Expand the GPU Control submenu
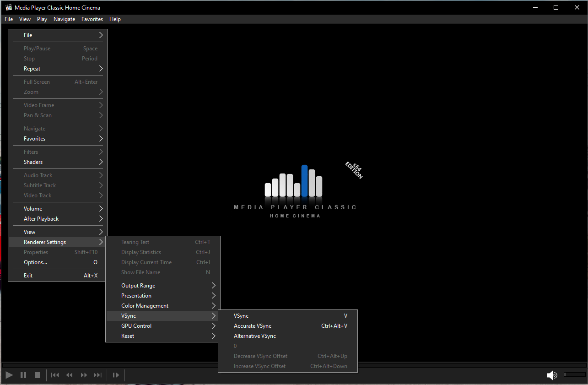Screen dimensions: 588x385 [x=163, y=326]
